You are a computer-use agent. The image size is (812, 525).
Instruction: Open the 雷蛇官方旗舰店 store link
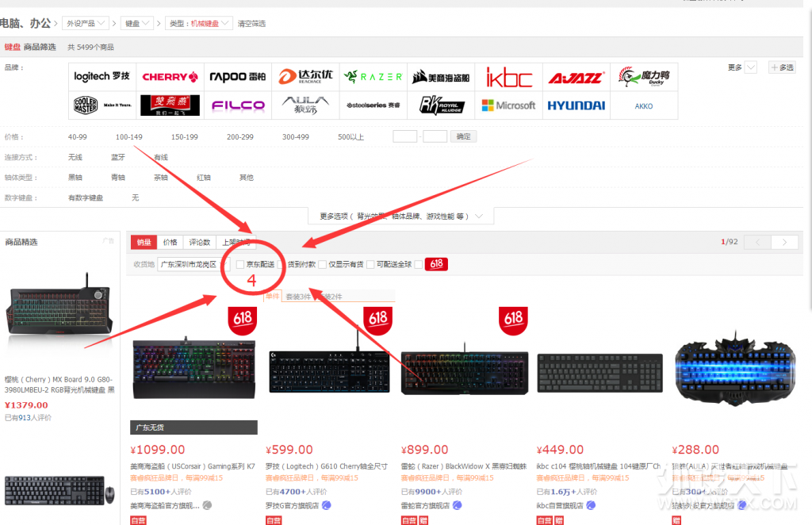[x=425, y=506]
